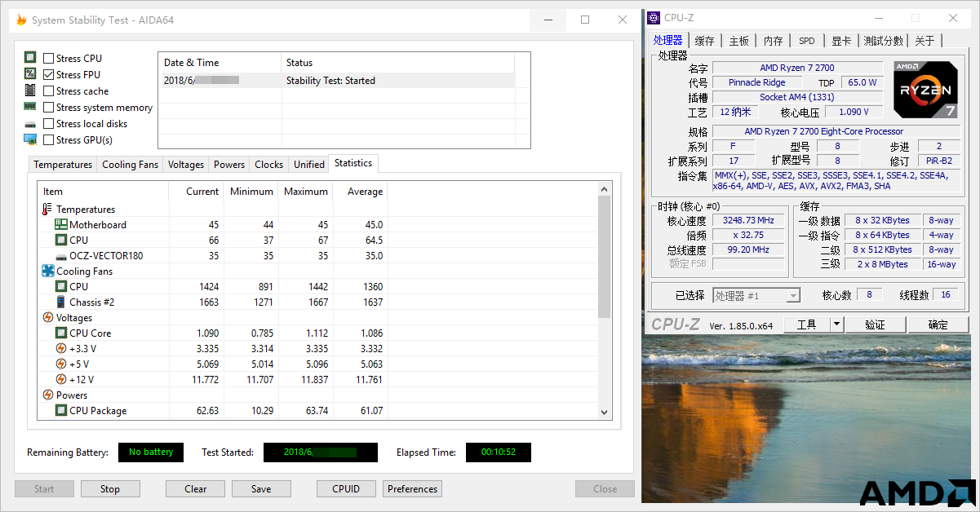
Task: Switch to the Voltages tab
Action: 186,165
